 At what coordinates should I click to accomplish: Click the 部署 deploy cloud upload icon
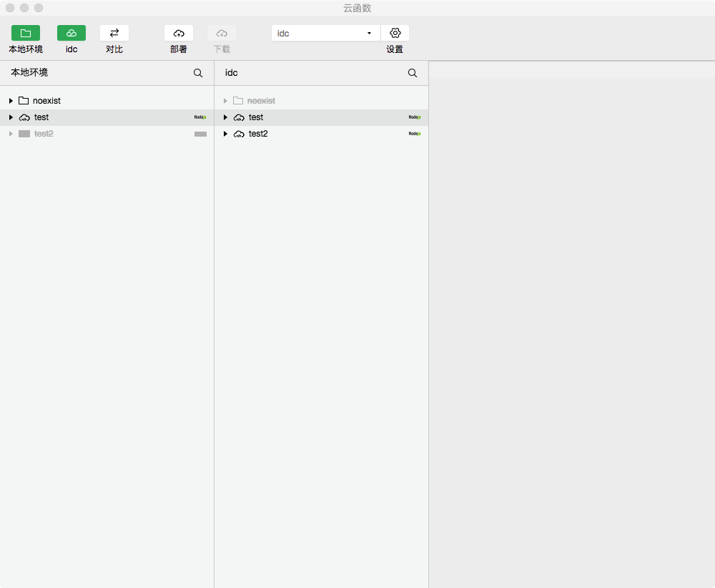(179, 33)
